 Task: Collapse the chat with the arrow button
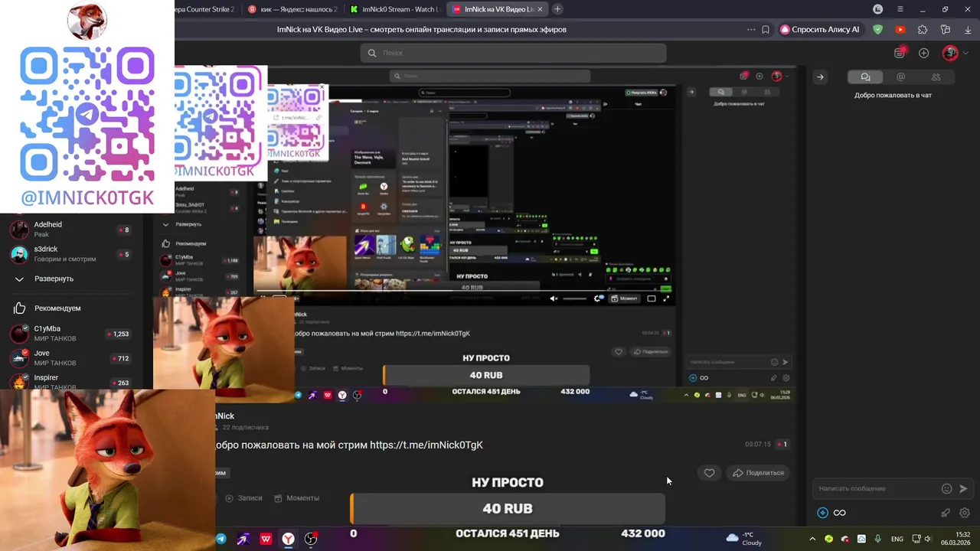820,77
